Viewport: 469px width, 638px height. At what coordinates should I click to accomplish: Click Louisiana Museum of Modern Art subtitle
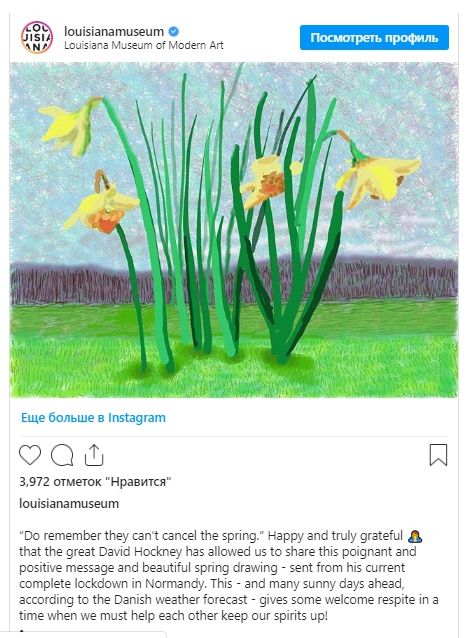click(x=144, y=45)
